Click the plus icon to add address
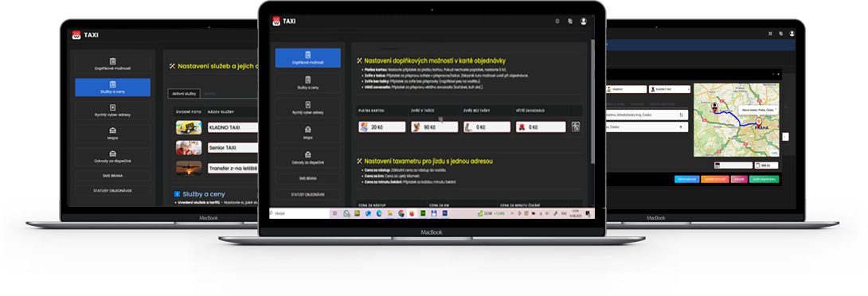The width and height of the screenshot is (868, 296). point(681,127)
